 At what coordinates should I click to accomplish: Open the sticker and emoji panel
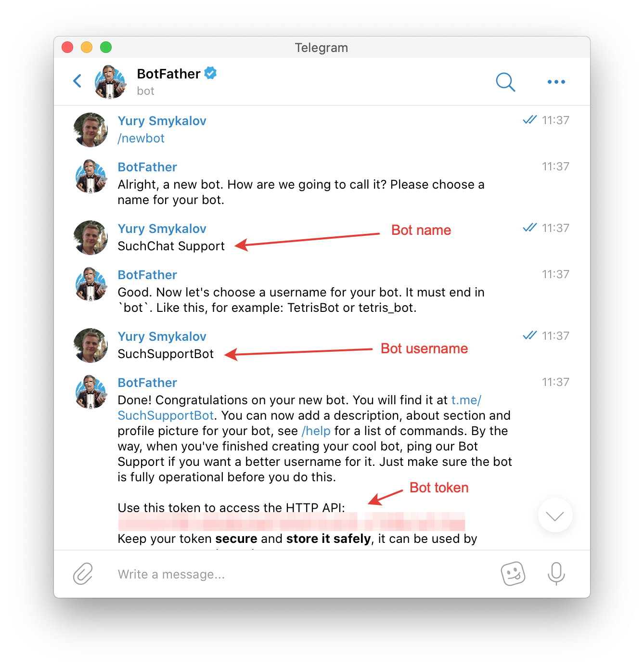click(513, 574)
